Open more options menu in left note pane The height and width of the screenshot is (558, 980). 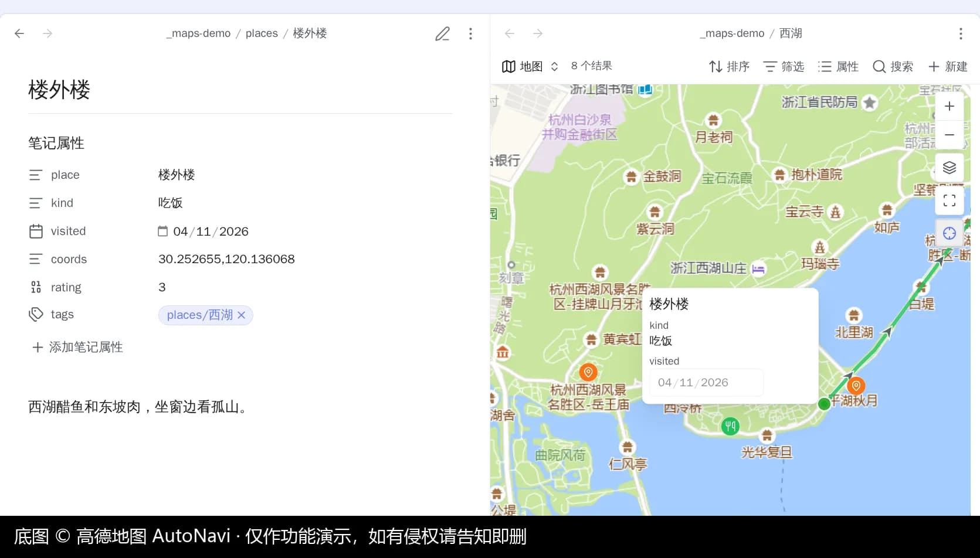(470, 33)
